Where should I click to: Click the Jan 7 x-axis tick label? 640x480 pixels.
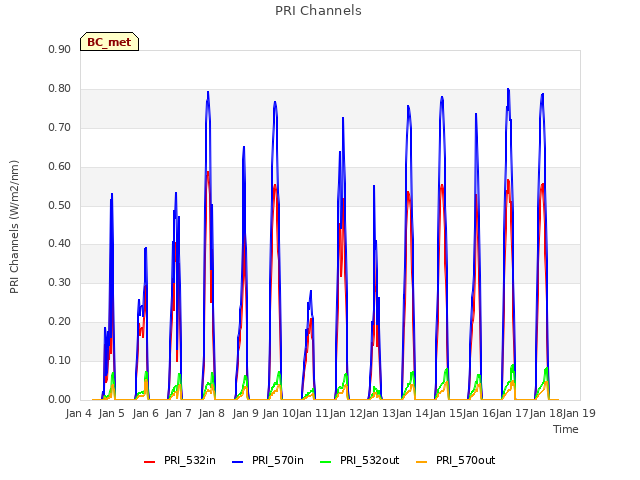tap(179, 413)
